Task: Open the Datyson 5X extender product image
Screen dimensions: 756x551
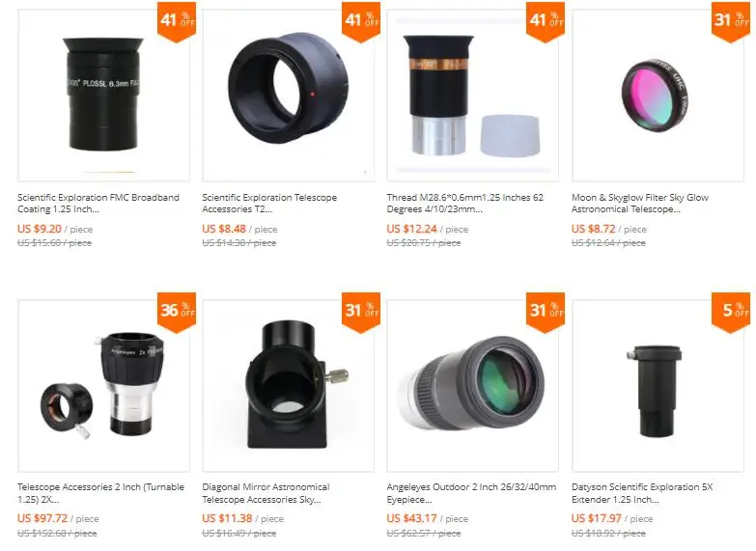Action: point(658,386)
